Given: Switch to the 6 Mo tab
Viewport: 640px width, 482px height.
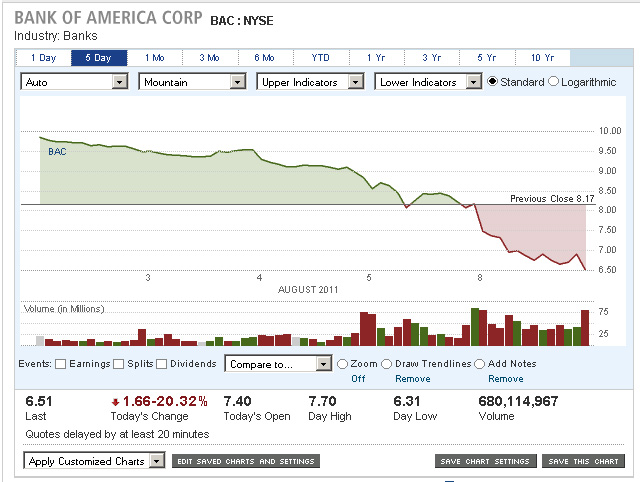Looking at the screenshot, I should pos(265,58).
